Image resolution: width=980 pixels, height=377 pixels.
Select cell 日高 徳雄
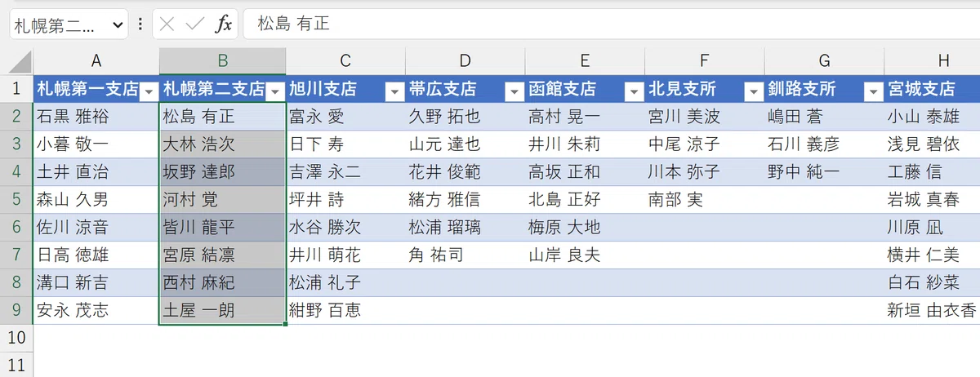pyautogui.click(x=96, y=255)
